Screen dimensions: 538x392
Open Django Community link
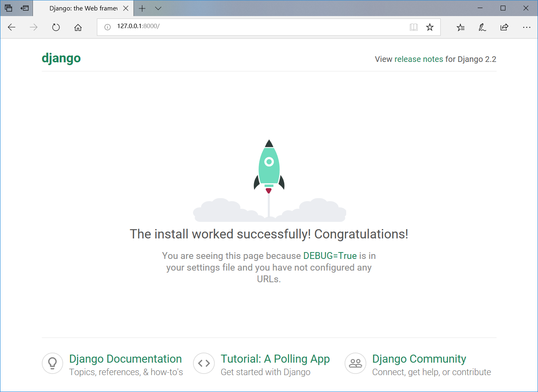(419, 359)
